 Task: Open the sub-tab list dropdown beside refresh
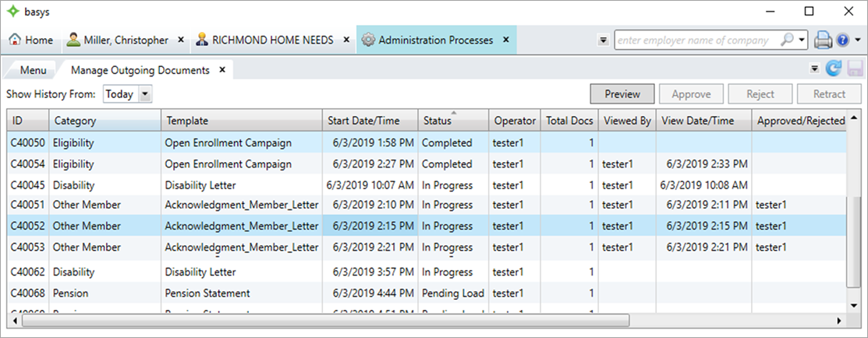tap(815, 69)
